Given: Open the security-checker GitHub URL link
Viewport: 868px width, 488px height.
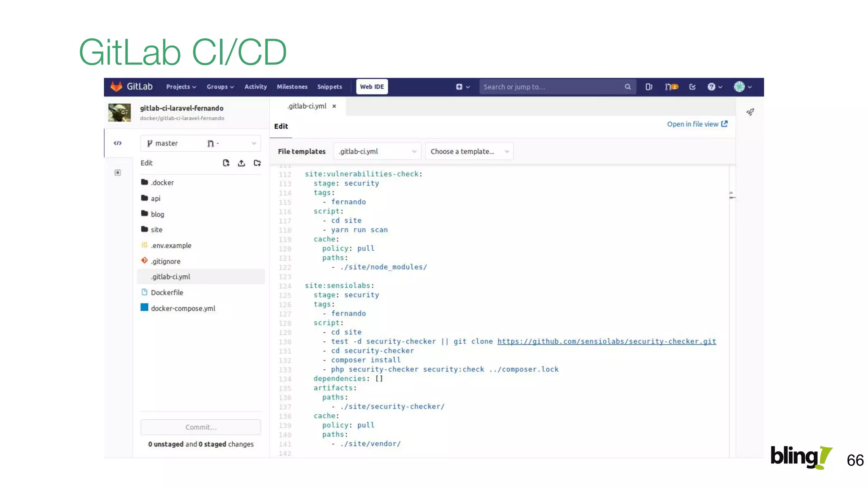Looking at the screenshot, I should (606, 341).
